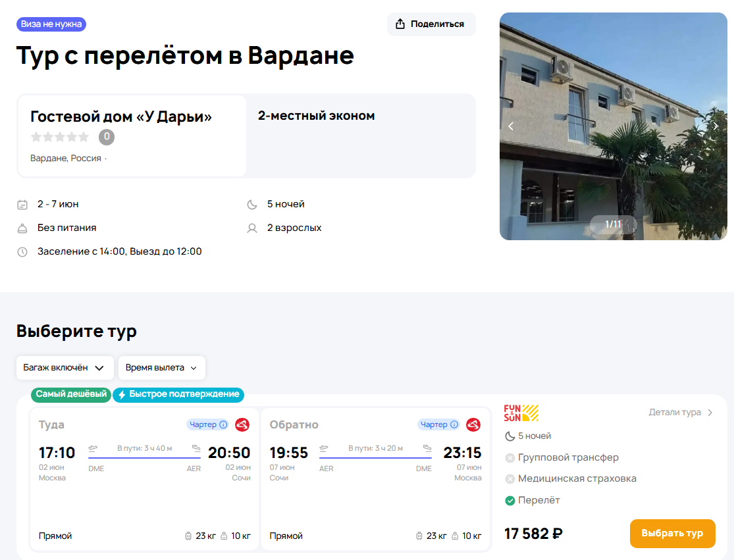734x560 pixels.
Task: Click the Чартер badge in Туда card
Action: [207, 424]
